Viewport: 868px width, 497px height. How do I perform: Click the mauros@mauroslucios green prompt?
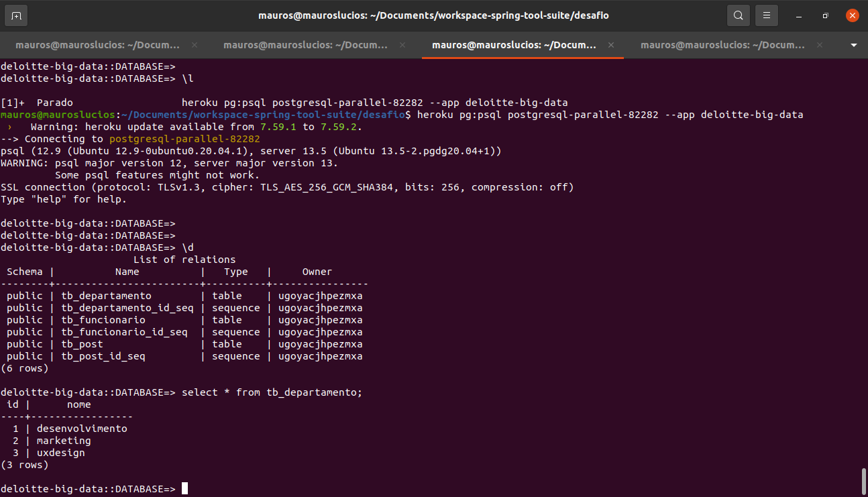click(58, 115)
